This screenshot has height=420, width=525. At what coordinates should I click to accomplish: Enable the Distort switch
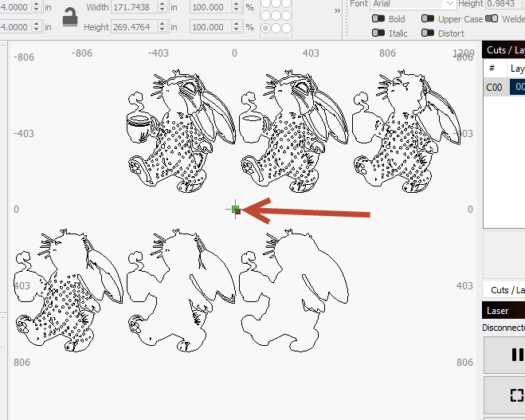click(428, 33)
